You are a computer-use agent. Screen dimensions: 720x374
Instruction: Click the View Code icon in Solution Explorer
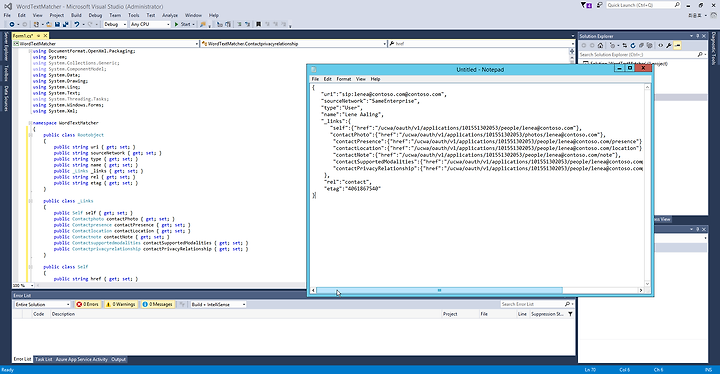pyautogui.click(x=660, y=45)
